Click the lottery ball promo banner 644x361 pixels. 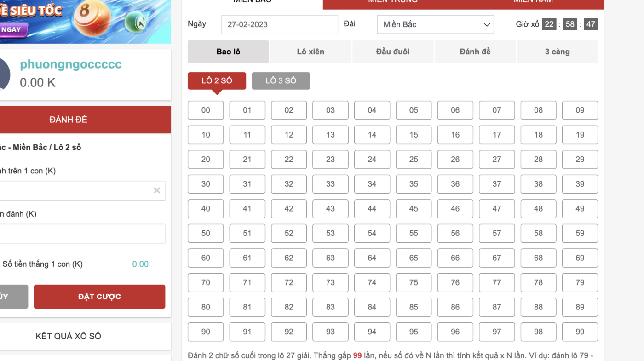(x=85, y=21)
